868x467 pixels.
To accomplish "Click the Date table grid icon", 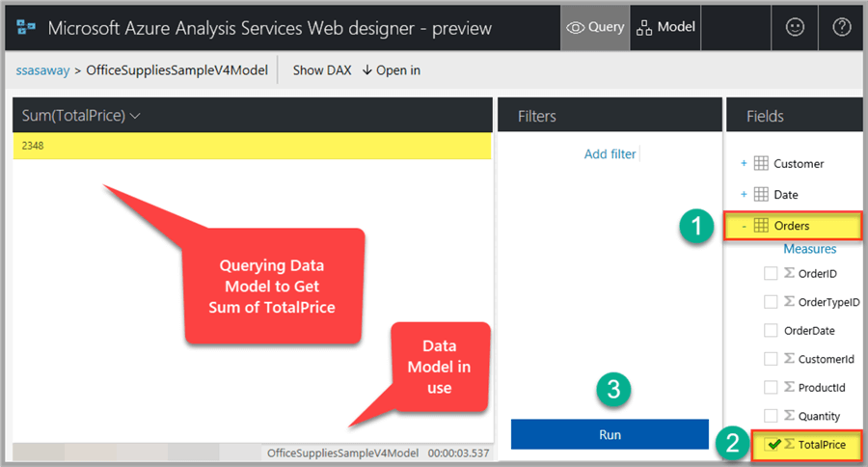I will click(x=761, y=194).
